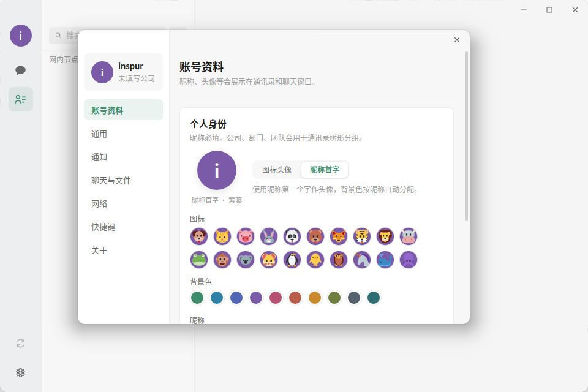Image resolution: width=588 pixels, height=392 pixels.
Task: Choose the rabbit avatar icon
Action: click(269, 236)
